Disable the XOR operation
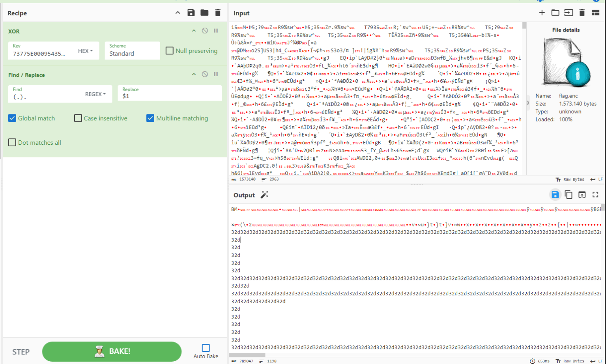This screenshot has height=364, width=606. [x=205, y=31]
